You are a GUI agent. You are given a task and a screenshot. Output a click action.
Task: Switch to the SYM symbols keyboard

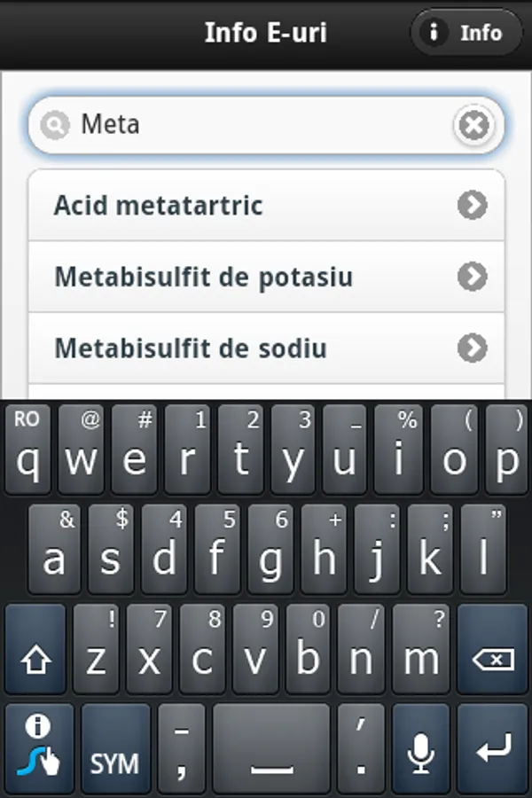pyautogui.click(x=115, y=751)
